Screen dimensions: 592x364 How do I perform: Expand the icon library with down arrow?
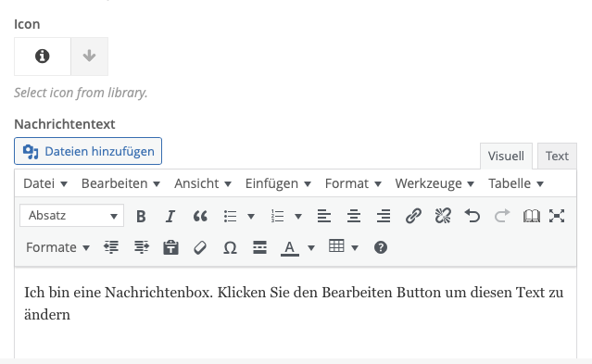(90, 56)
